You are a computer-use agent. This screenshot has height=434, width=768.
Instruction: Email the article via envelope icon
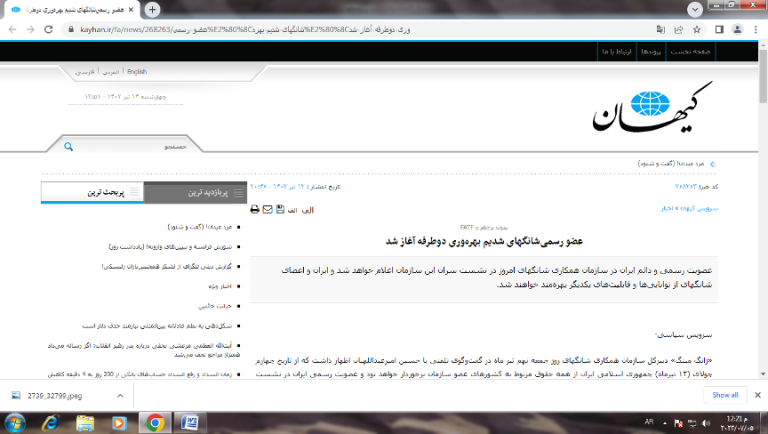click(268, 209)
